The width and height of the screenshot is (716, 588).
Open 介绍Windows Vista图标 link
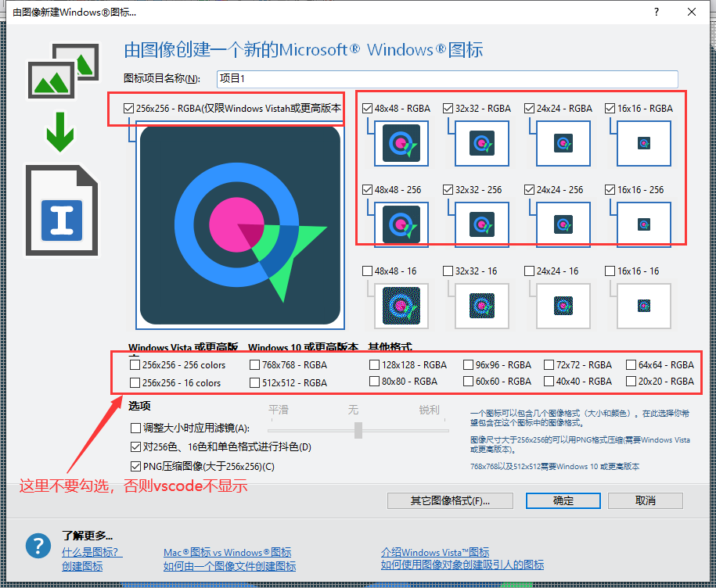[435, 552]
